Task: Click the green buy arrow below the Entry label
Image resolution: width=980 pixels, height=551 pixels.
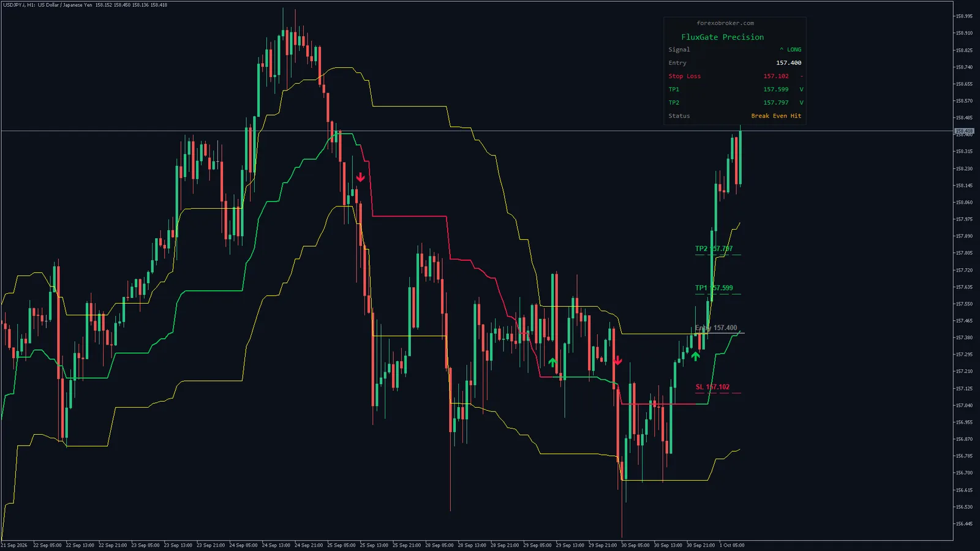Action: [695, 356]
